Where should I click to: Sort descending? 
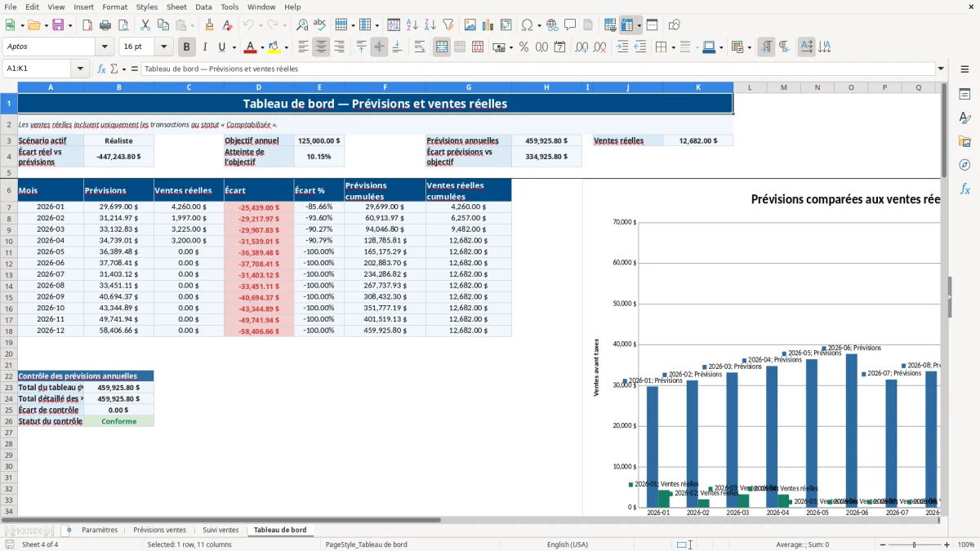(430, 25)
